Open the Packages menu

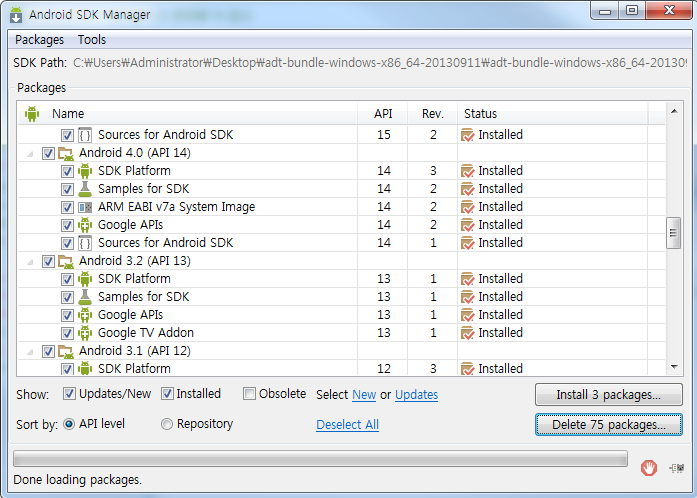(40, 40)
